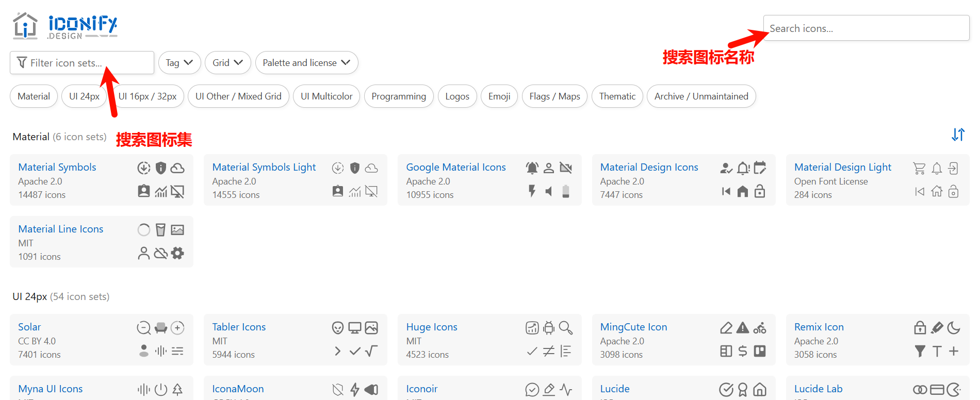Click the person icon in Google Material Icons

pyautogui.click(x=549, y=168)
